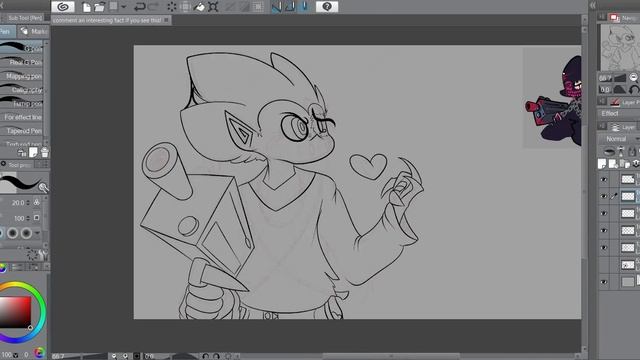Image resolution: width=640 pixels, height=360 pixels.
Task: Create a new vector layer
Action: tap(613, 164)
